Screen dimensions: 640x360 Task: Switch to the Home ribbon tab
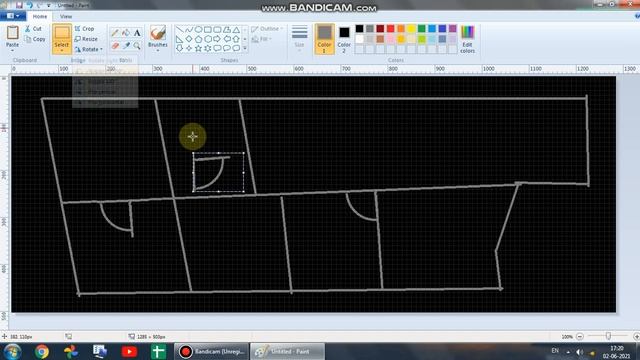40,16
